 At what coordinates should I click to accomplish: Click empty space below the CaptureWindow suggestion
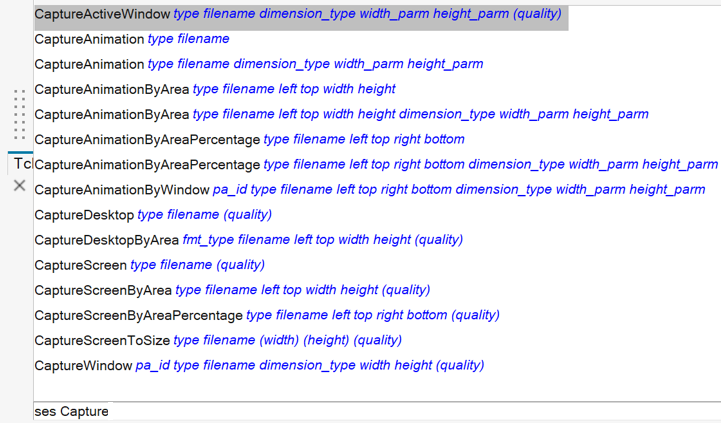click(370, 388)
